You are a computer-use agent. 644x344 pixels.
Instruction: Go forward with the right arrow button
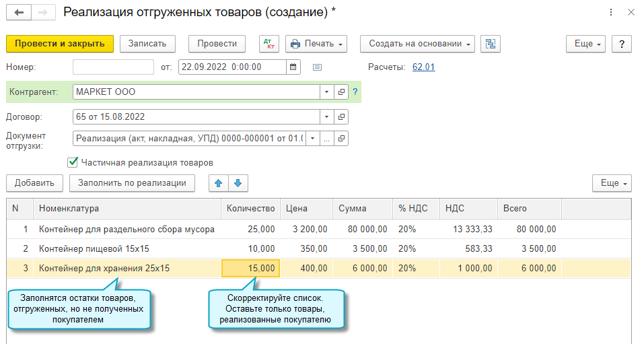[x=43, y=12]
